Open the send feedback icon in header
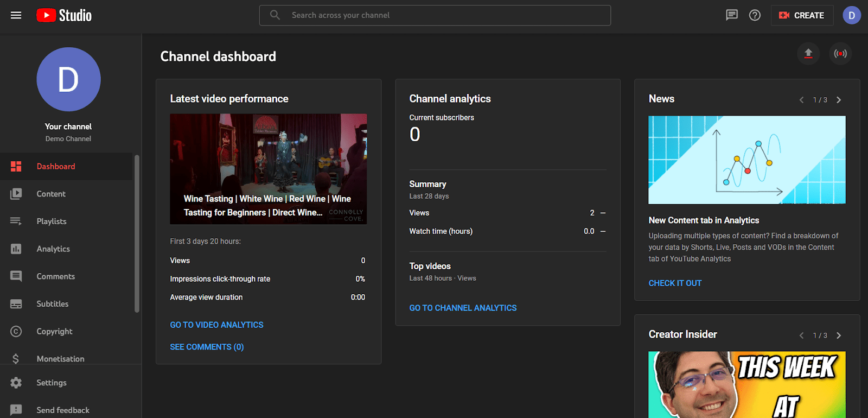This screenshot has height=418, width=868. (732, 15)
